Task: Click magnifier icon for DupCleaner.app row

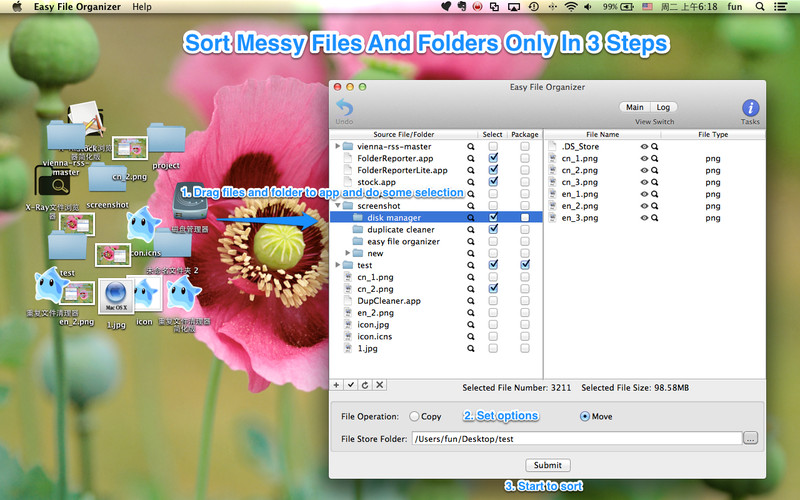Action: [471, 301]
